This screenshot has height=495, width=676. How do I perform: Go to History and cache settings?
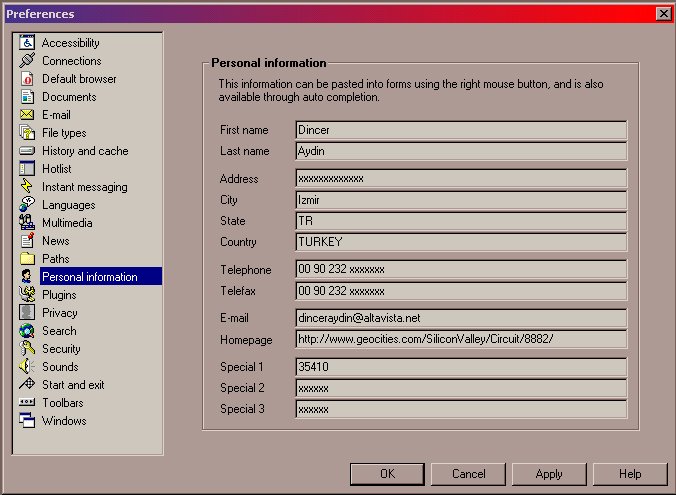(x=85, y=151)
